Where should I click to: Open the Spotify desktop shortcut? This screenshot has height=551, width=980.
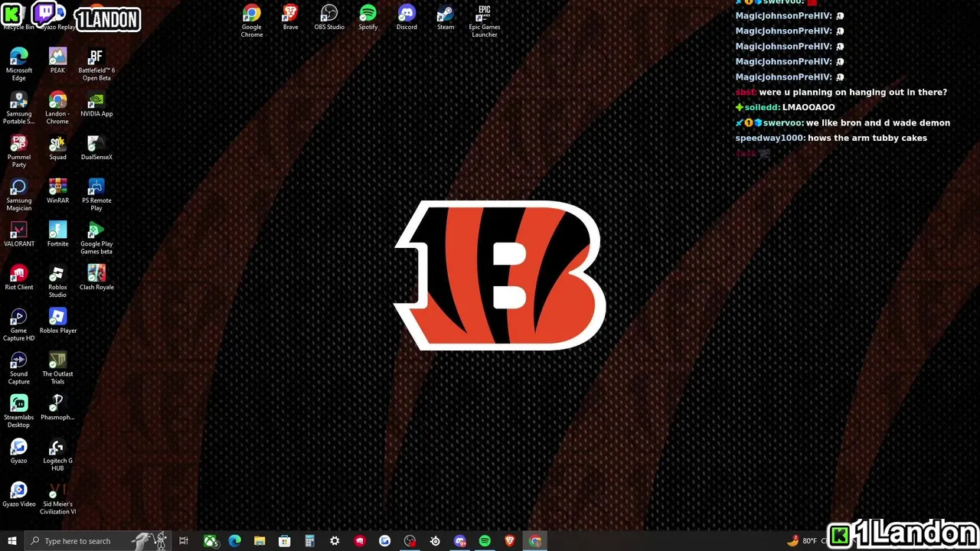click(368, 18)
